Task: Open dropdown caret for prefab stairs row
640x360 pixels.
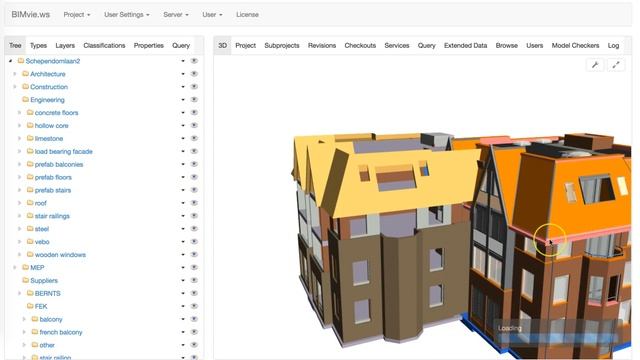Action: [x=183, y=190]
